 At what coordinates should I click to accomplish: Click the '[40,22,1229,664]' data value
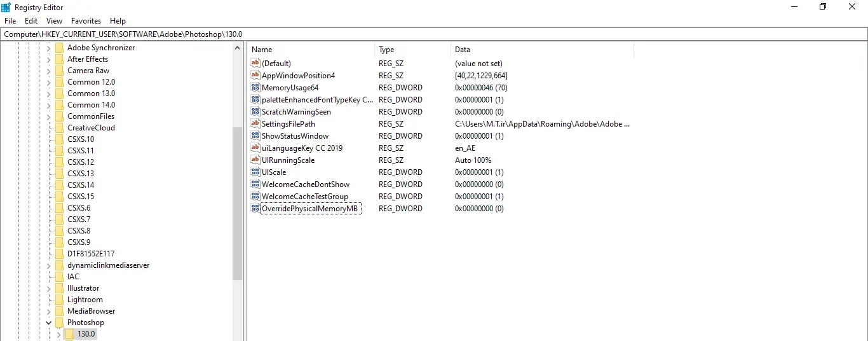point(481,76)
